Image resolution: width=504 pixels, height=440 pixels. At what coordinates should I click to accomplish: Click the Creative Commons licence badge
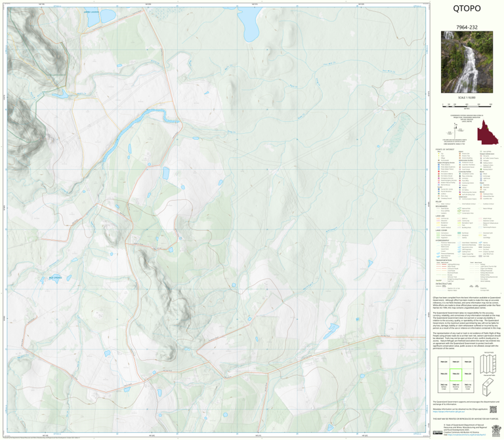pos(437,432)
